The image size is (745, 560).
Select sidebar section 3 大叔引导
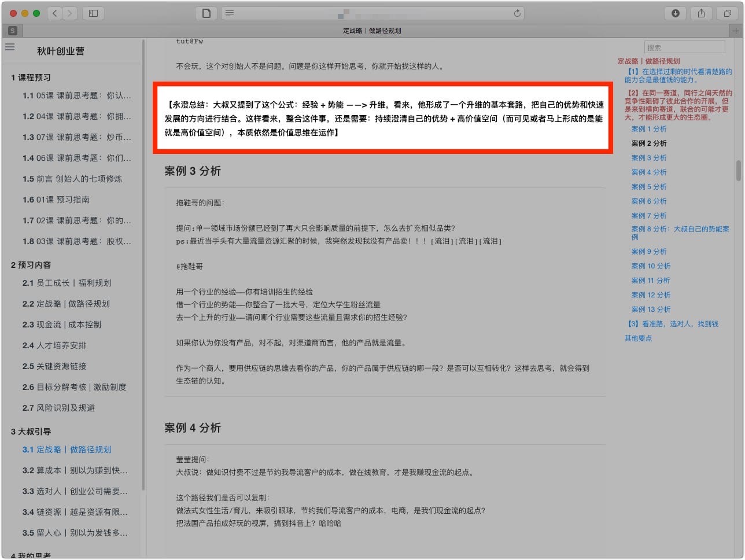point(31,432)
